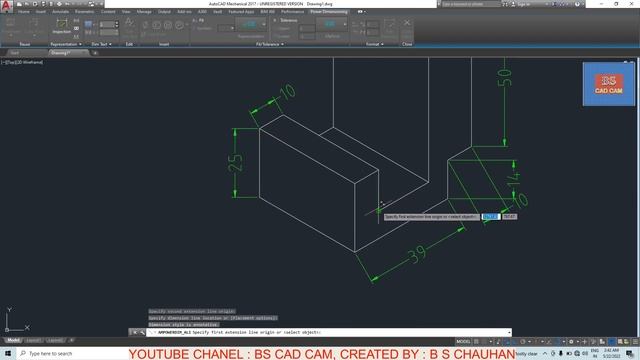Click the Fit symbol dropdown in Fit/Tolerance
The width and height of the screenshot is (640, 360).
(x=226, y=28)
